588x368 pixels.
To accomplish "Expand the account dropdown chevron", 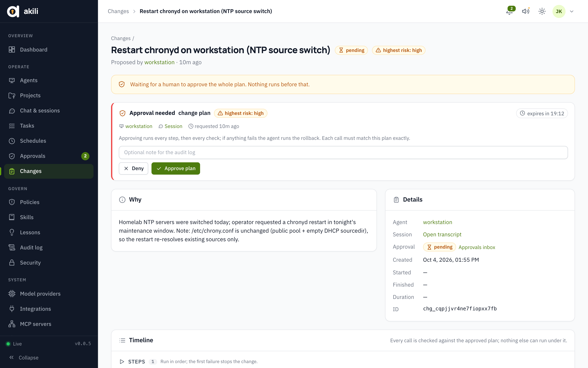I will 572,11.
